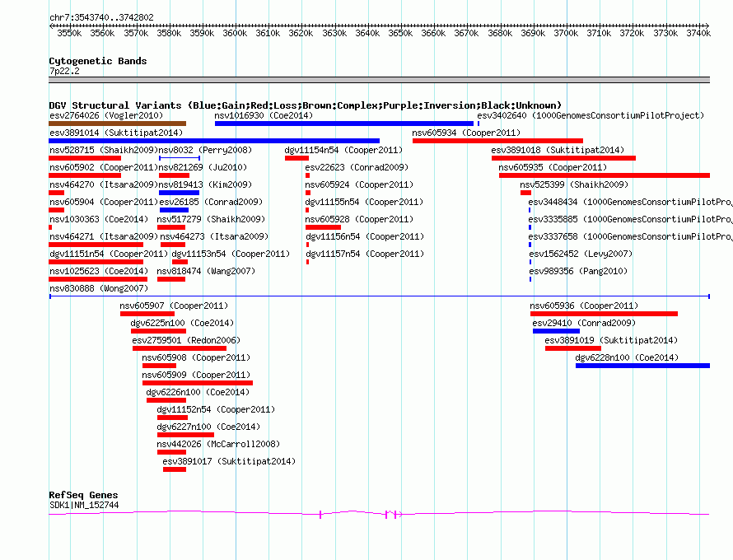
Task: Select the red esv3891018 loss bar
Action: (x=564, y=158)
